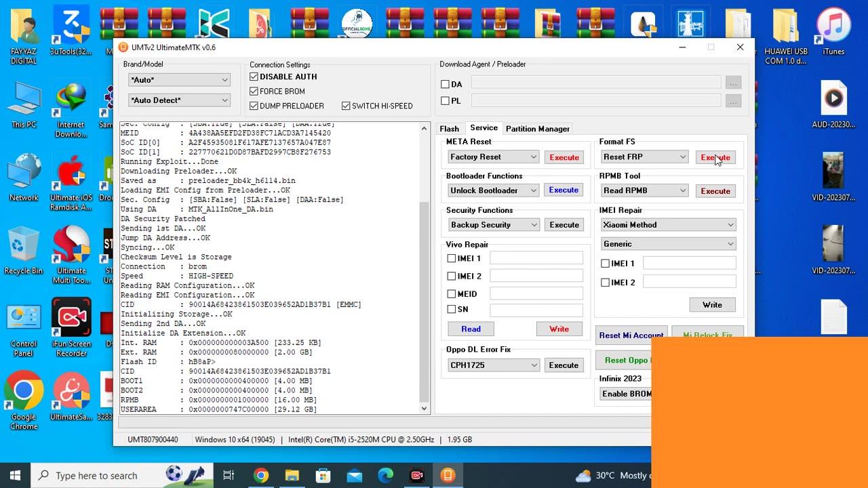Enable the IMEI 1 checkbox in Vivo Repair
The height and width of the screenshot is (488, 868).
452,258
